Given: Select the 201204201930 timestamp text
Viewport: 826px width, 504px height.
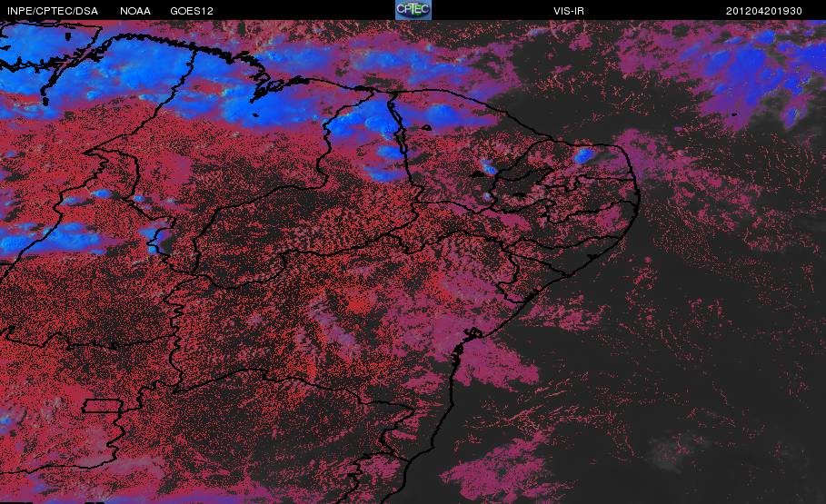Looking at the screenshot, I should pyautogui.click(x=764, y=11).
